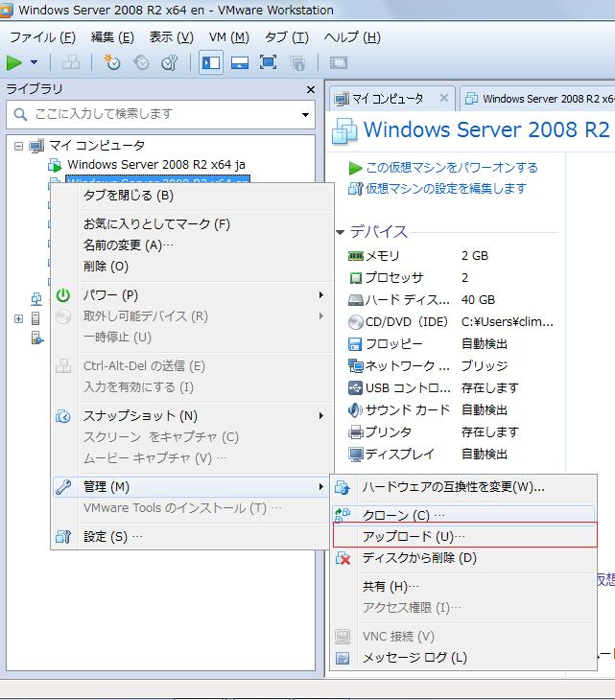This screenshot has width=615, height=700.
Task: Open the VM (M) menu
Action: coord(228,37)
